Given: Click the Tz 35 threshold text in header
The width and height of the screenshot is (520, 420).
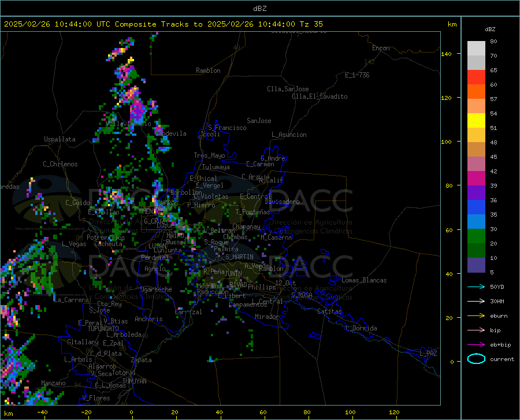Looking at the screenshot, I should click(x=311, y=24).
